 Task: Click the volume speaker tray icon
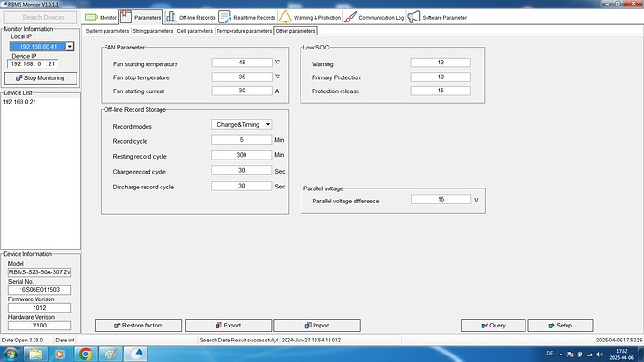(x=599, y=355)
